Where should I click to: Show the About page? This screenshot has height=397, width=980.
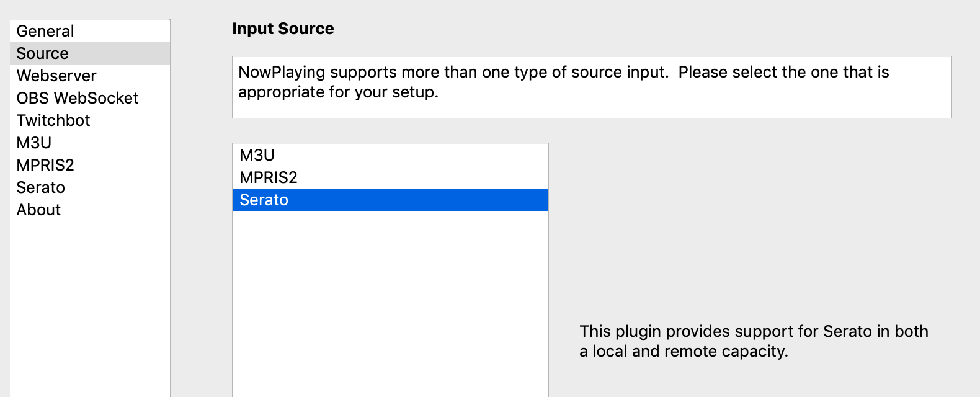[x=38, y=210]
